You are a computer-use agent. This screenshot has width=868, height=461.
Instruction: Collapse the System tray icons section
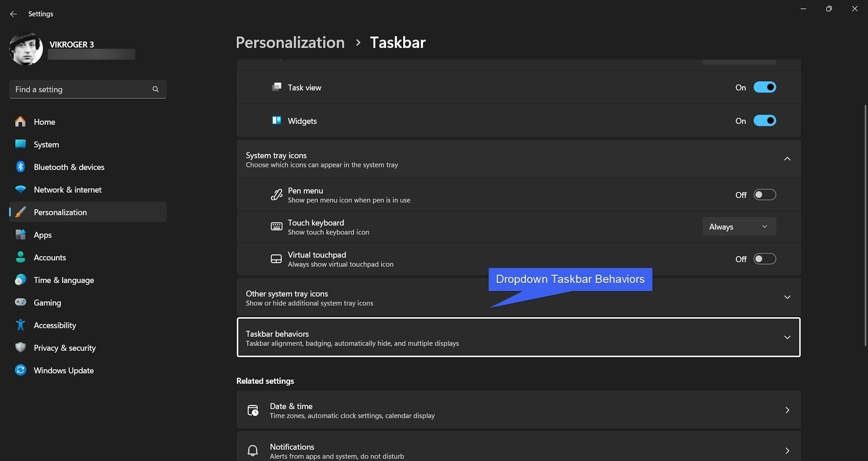point(787,159)
